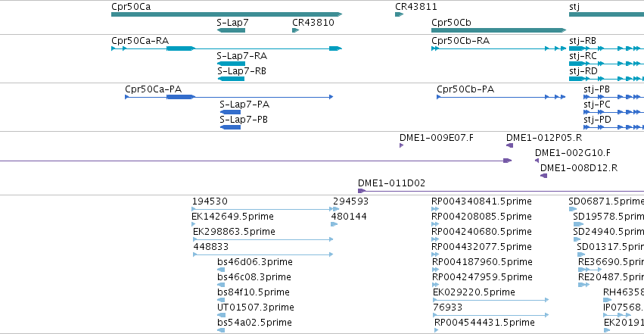Click EST EK029220.5prime
The width and height of the screenshot is (644, 334).
[491, 301]
